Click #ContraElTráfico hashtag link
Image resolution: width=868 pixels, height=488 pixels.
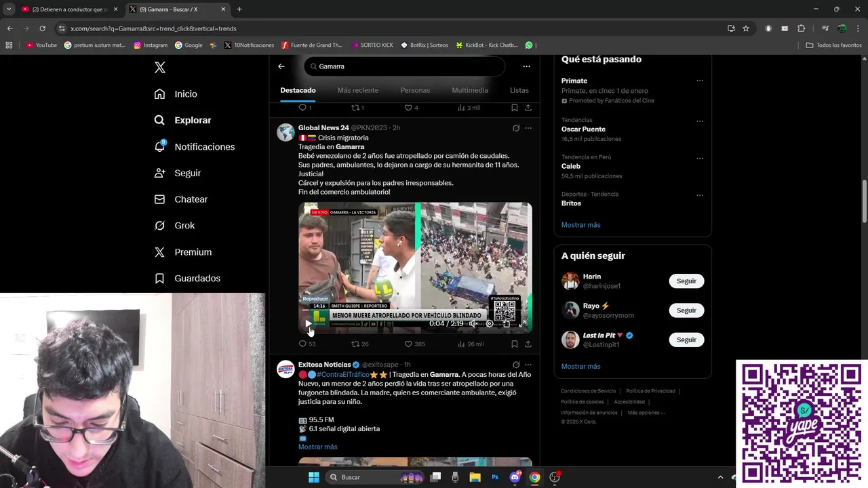tap(343, 374)
